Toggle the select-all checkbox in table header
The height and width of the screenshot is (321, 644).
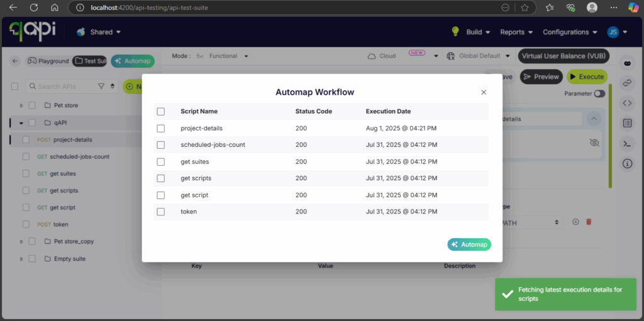(x=161, y=112)
